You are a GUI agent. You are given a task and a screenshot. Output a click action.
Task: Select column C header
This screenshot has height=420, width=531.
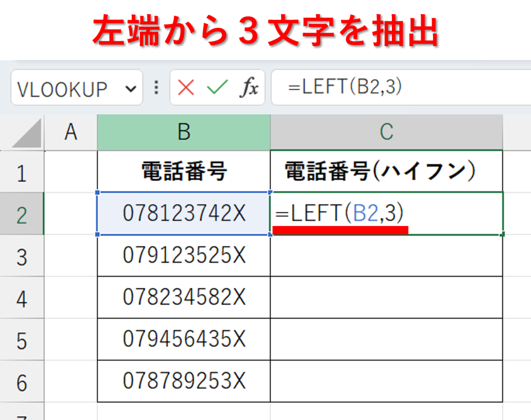pos(386,132)
